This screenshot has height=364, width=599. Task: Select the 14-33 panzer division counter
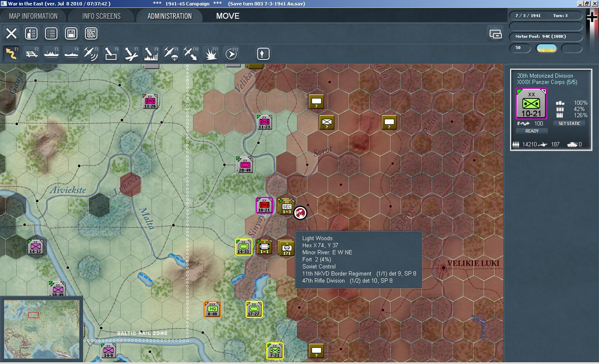click(x=243, y=247)
